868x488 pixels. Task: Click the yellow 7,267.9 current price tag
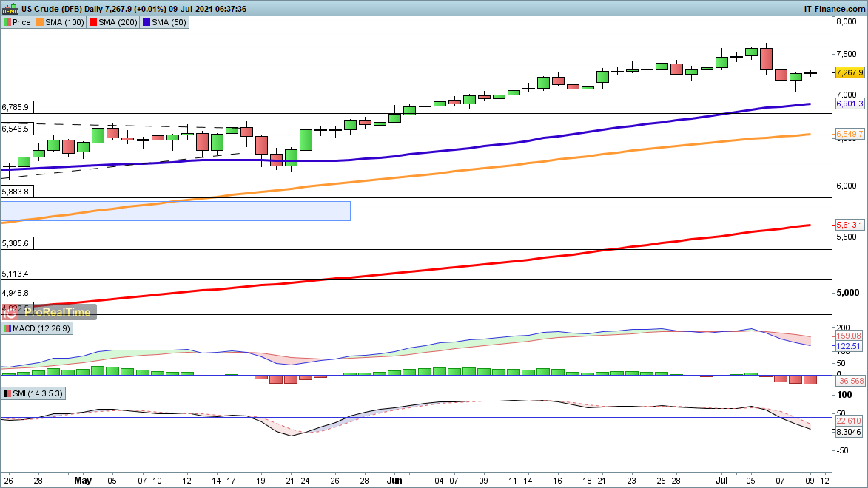(x=849, y=72)
